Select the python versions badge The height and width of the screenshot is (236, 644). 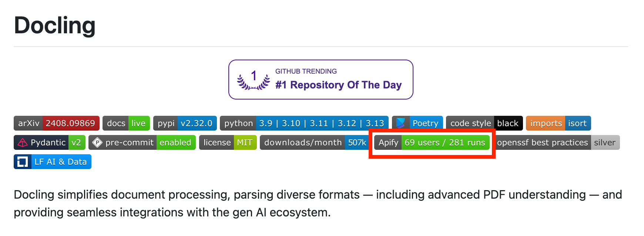[304, 123]
